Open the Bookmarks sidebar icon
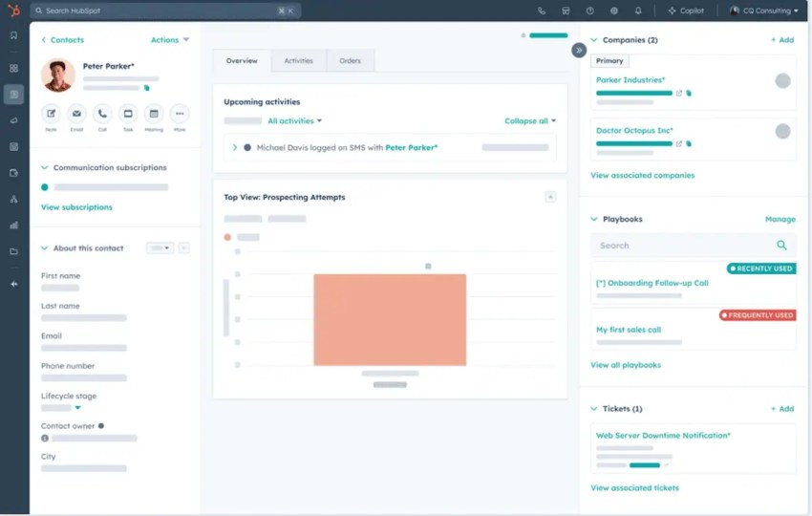 (x=14, y=35)
